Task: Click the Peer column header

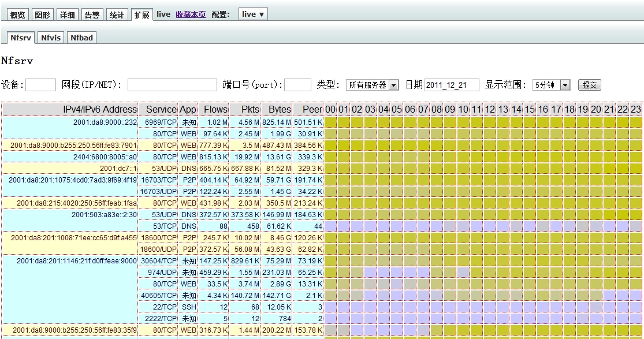Action: [x=308, y=109]
